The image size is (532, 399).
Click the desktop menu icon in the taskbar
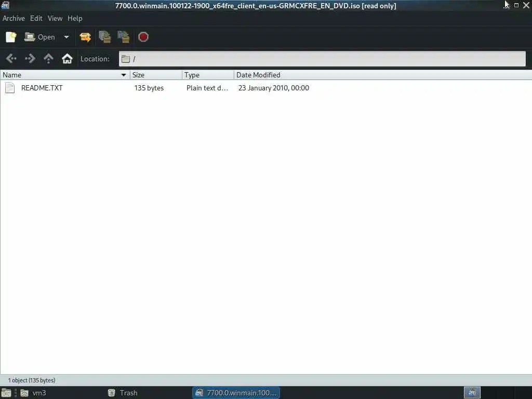coord(6,393)
